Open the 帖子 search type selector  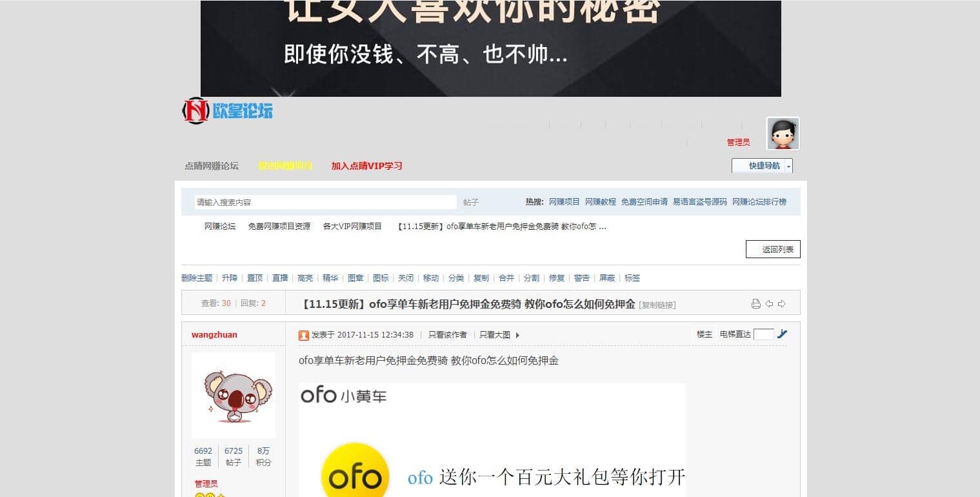(x=471, y=202)
